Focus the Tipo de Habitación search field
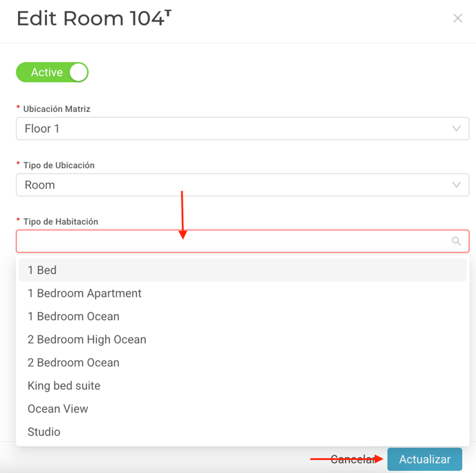 [243, 241]
